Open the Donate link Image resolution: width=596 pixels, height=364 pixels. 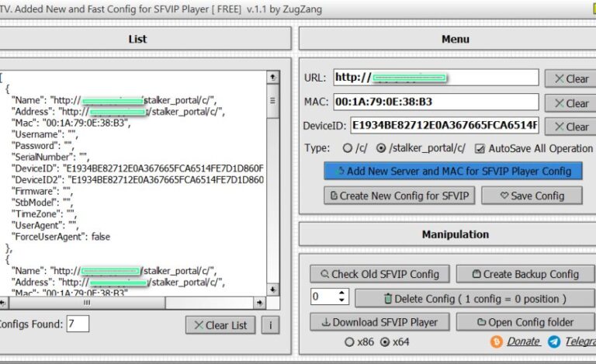[x=523, y=341]
